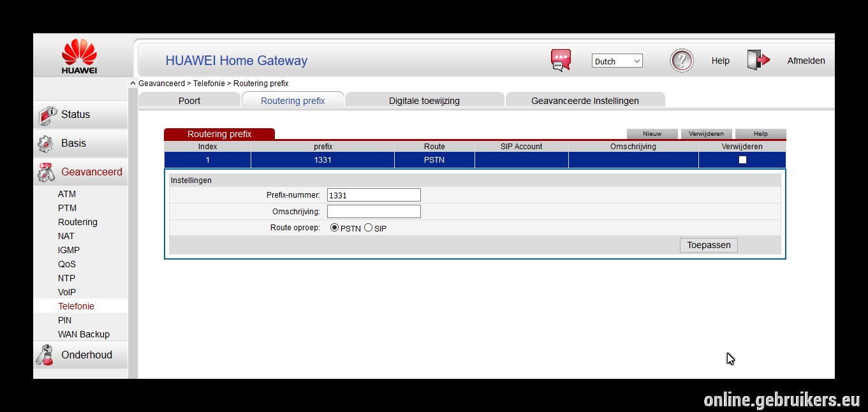This screenshot has width=868, height=412.
Task: Click the Toepassen button
Action: pyautogui.click(x=709, y=245)
